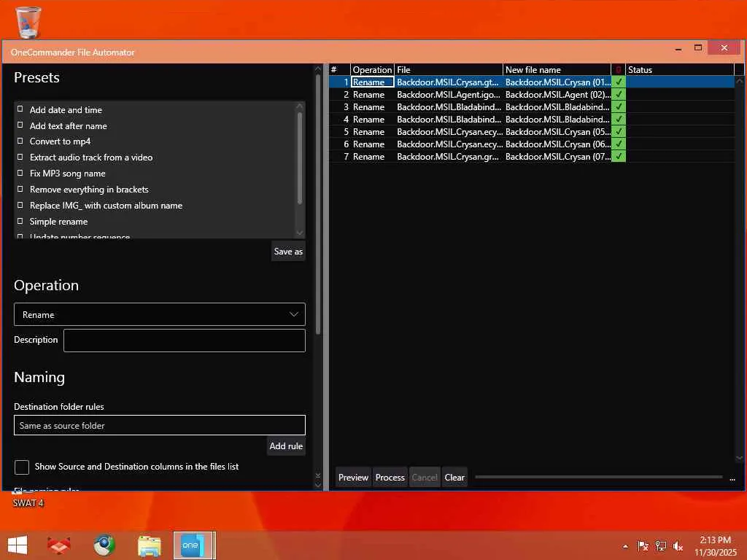Select the 'Convert to mp4' preset
This screenshot has height=560, width=747.
point(60,141)
